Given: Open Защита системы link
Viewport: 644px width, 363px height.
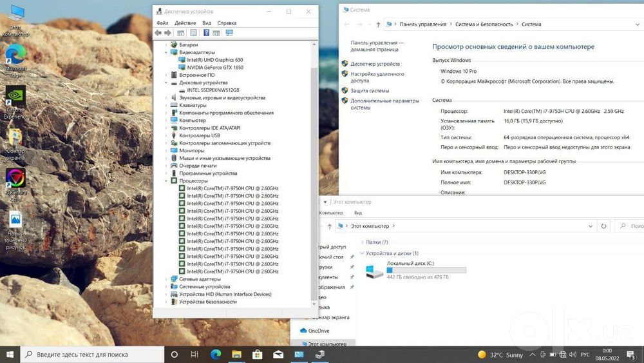Looking at the screenshot, I should tap(370, 90).
